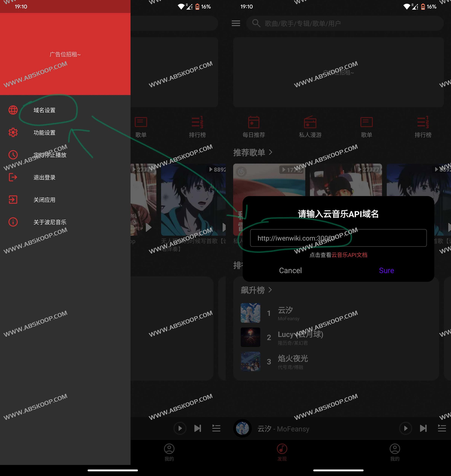Open the hamburger navigation menu
This screenshot has width=451, height=476.
click(236, 23)
